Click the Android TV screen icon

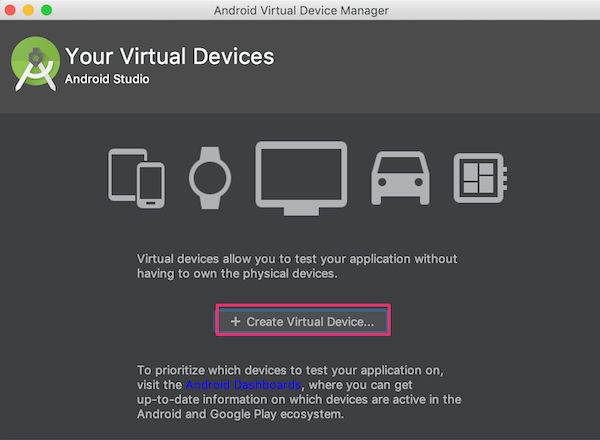coord(301,176)
